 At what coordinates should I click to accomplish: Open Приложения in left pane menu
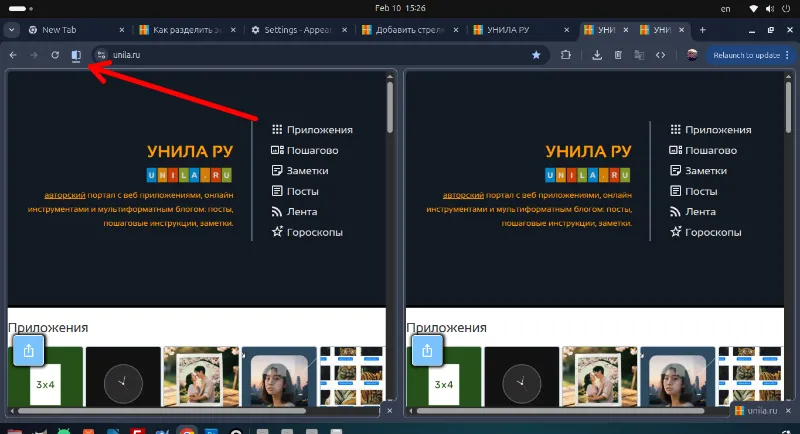click(x=312, y=130)
